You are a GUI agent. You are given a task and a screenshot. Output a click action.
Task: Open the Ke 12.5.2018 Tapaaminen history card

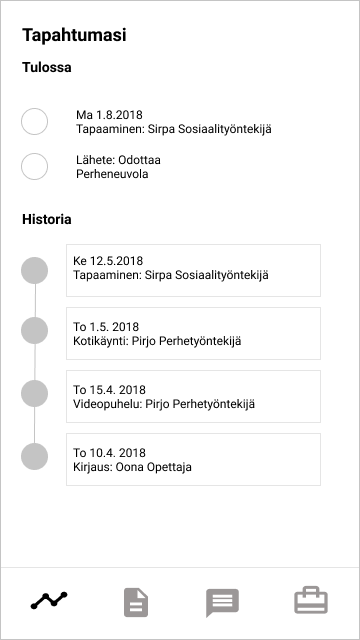[193, 271]
